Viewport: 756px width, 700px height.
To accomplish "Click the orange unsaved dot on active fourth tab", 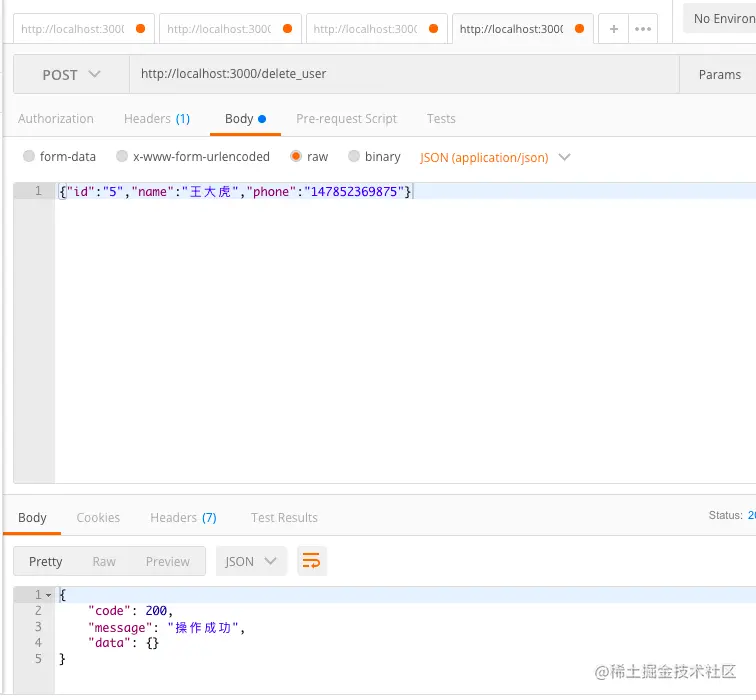I will click(580, 28).
